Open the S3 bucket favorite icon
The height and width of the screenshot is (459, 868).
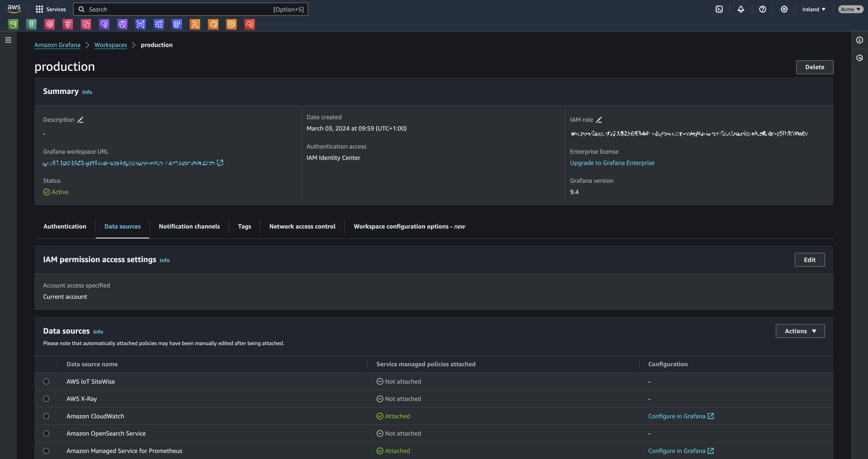pos(13,24)
